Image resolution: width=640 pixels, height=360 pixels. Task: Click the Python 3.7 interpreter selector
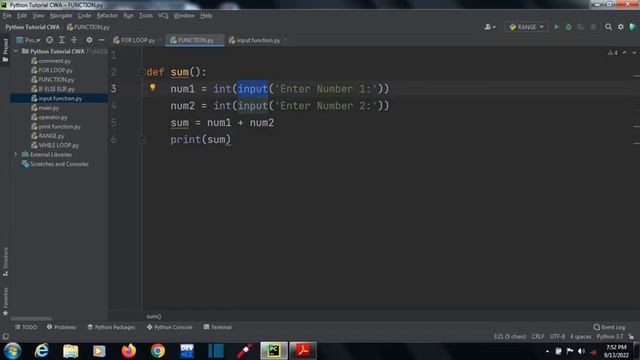point(610,337)
